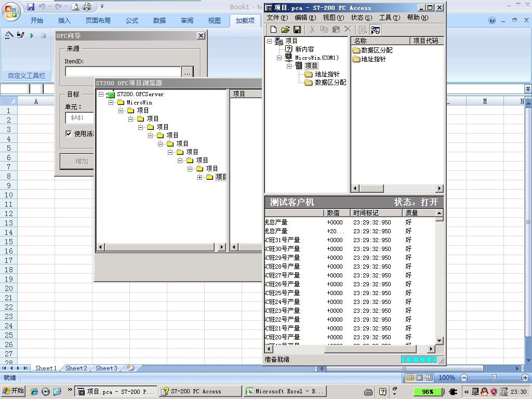This screenshot has width=532, height=399.
Task: Collapse MicroWin(COM1) node in PC Access tree
Action: tap(280, 58)
